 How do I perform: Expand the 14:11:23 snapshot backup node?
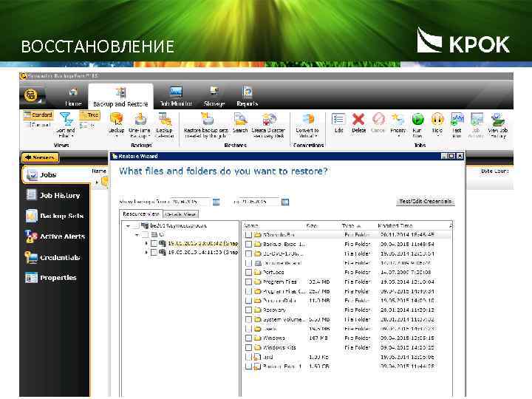pyautogui.click(x=146, y=253)
